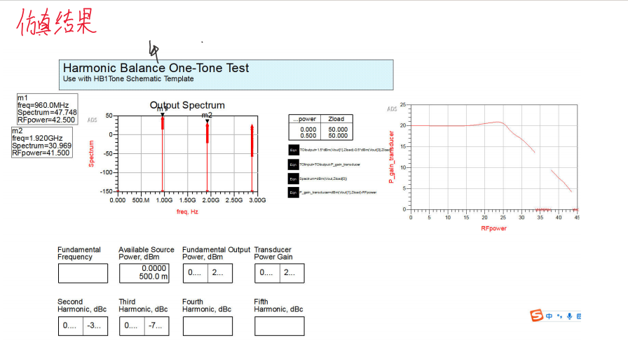Click the -7... cell under Third Harmonic, dBc
Screen dimensions: 628x364
(x=156, y=326)
